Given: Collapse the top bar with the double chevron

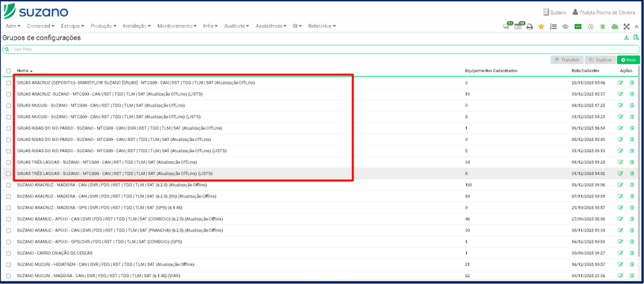Looking at the screenshot, I should [x=637, y=26].
